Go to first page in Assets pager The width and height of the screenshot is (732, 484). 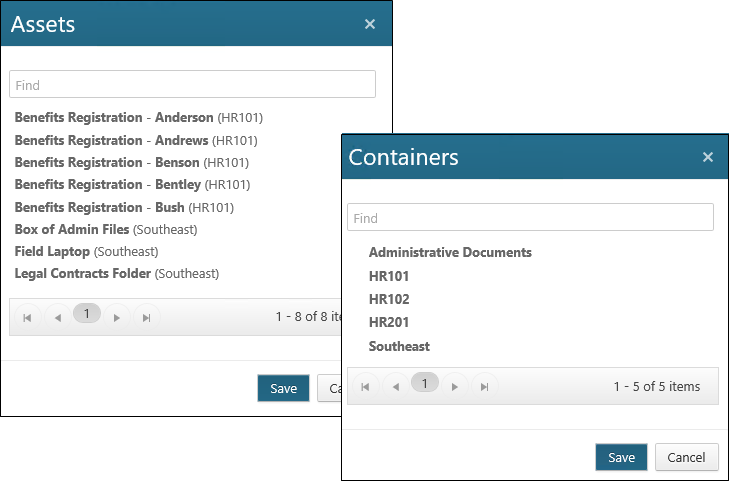pyautogui.click(x=27, y=317)
